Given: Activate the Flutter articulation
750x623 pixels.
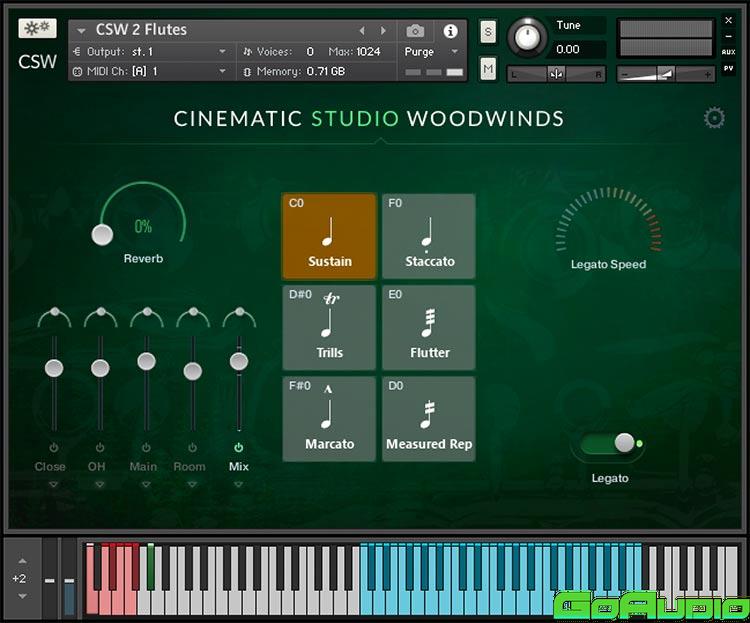Looking at the screenshot, I should [x=429, y=327].
